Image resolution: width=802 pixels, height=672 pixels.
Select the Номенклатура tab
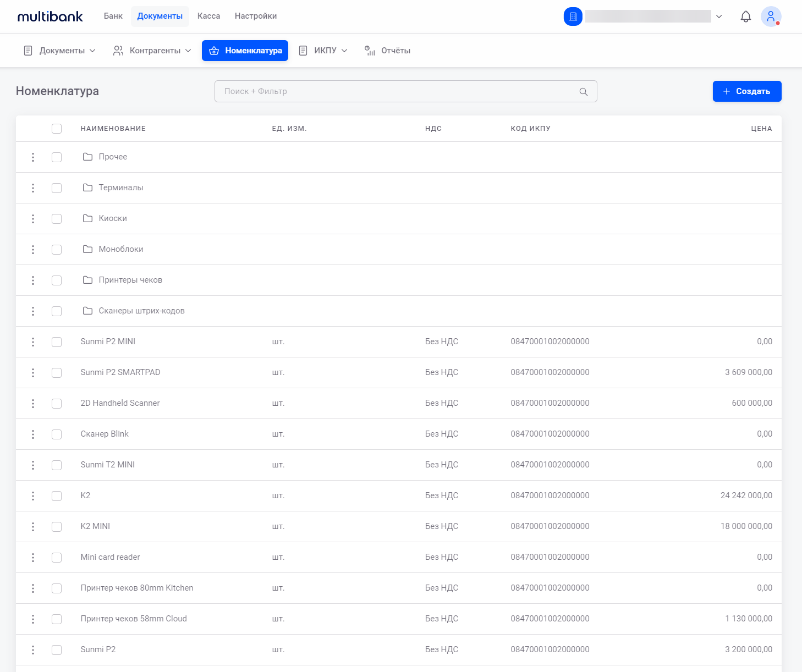point(245,51)
